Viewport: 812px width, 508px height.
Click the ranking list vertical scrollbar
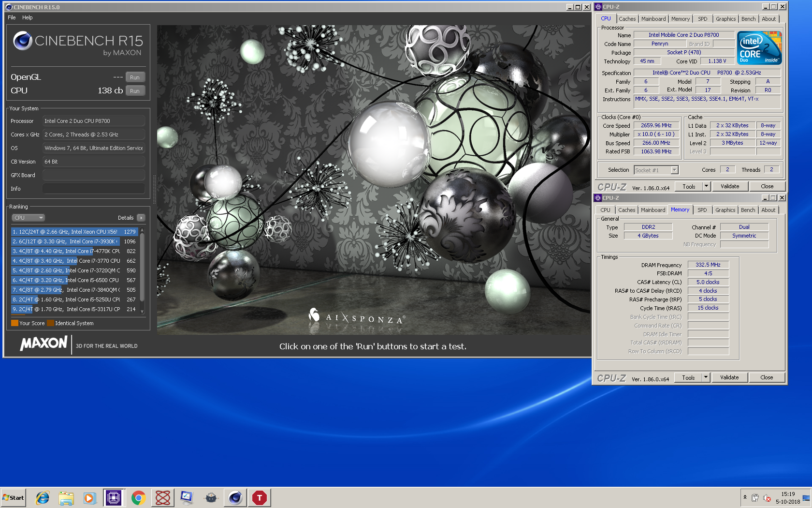pos(142,271)
